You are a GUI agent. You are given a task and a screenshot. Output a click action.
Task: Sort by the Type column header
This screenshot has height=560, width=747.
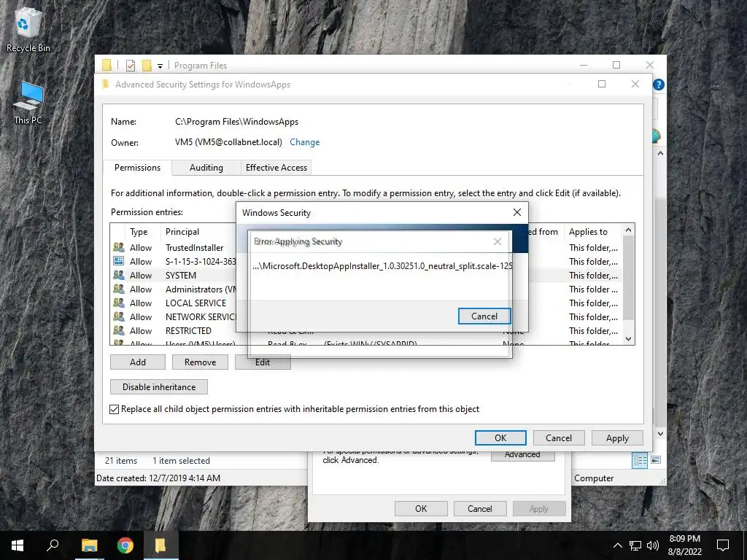click(139, 231)
